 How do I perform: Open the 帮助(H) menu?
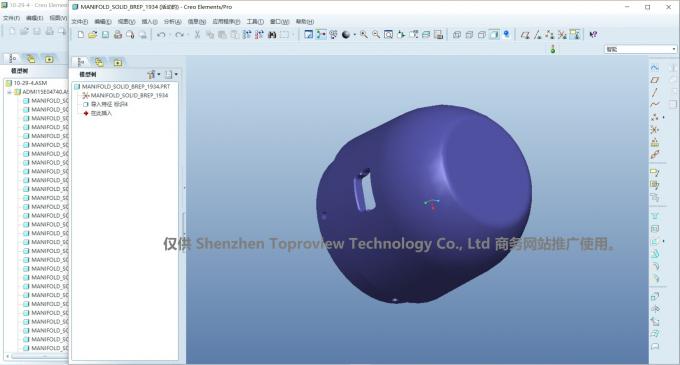tap(304, 22)
